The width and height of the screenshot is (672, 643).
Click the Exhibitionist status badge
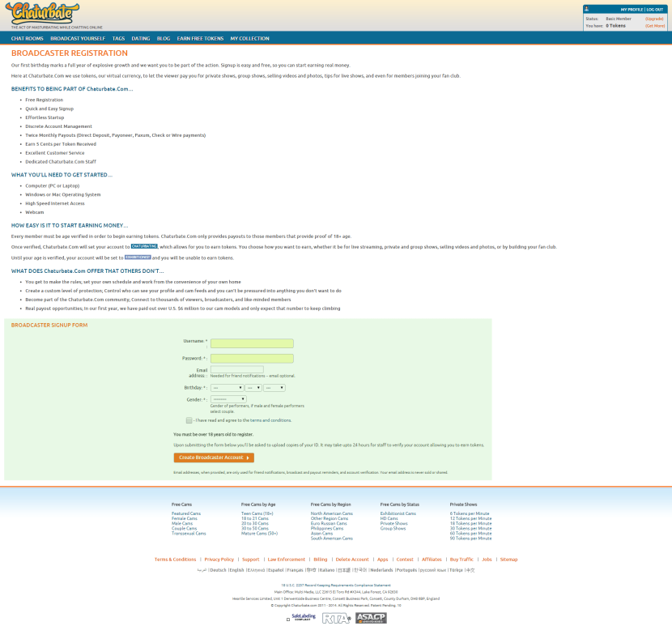138,258
